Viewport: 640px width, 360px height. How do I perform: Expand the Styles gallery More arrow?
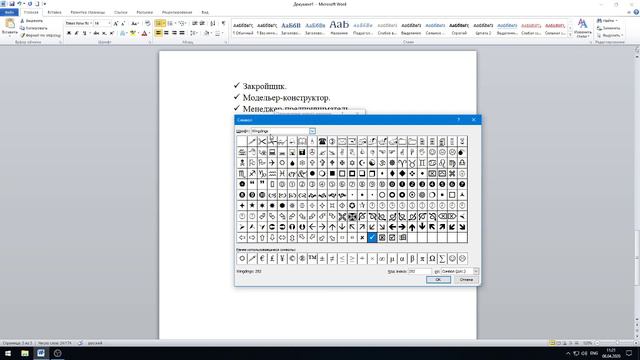[570, 36]
